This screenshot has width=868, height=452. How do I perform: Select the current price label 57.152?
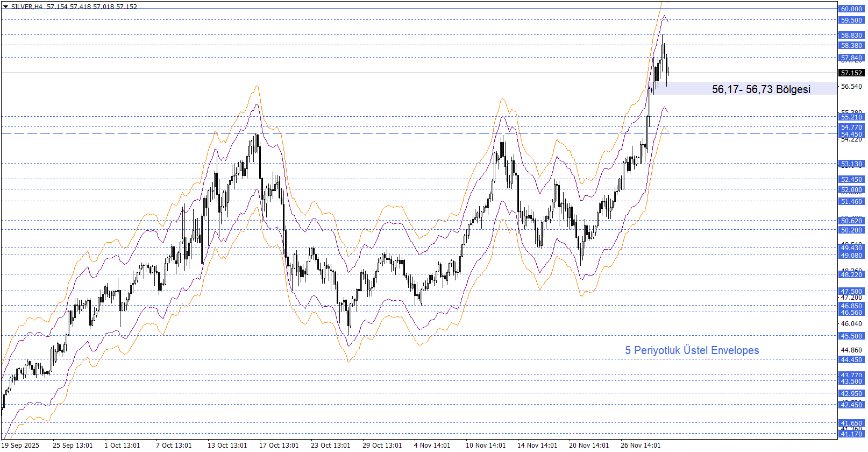(851, 73)
